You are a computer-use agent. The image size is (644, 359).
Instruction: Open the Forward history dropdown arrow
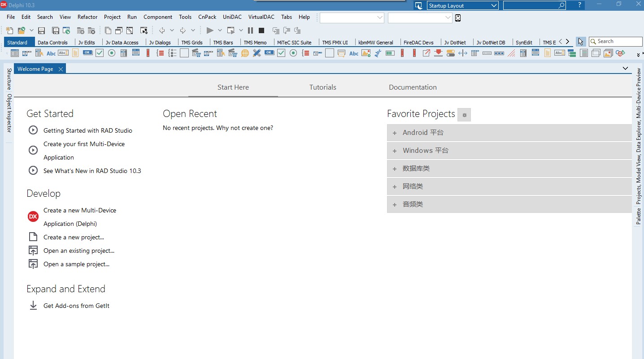(193, 30)
